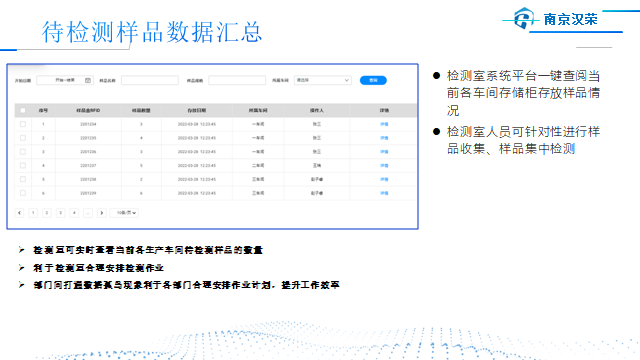
Task: Go to next page with right arrow
Action: (x=102, y=213)
